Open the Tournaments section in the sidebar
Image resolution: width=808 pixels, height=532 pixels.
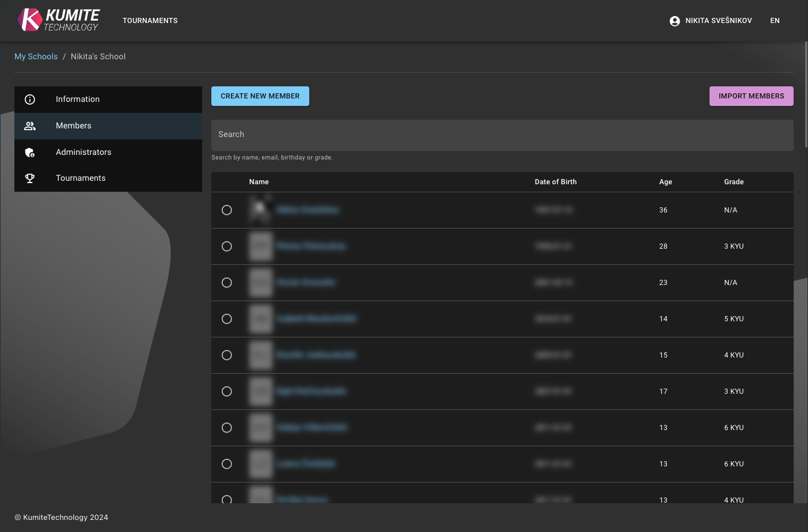click(x=80, y=178)
